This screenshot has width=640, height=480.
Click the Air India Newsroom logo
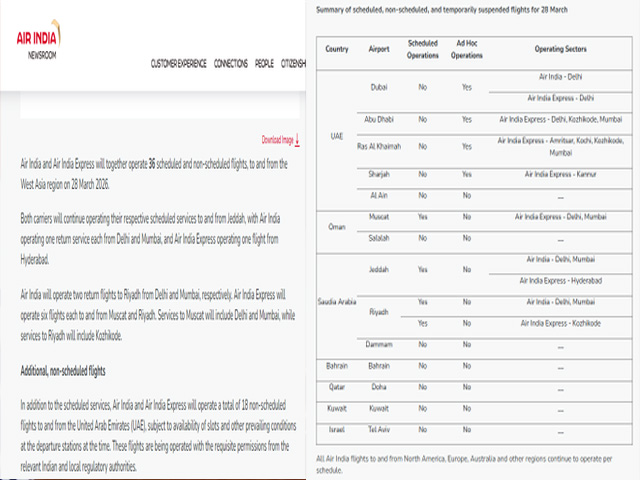point(39,43)
